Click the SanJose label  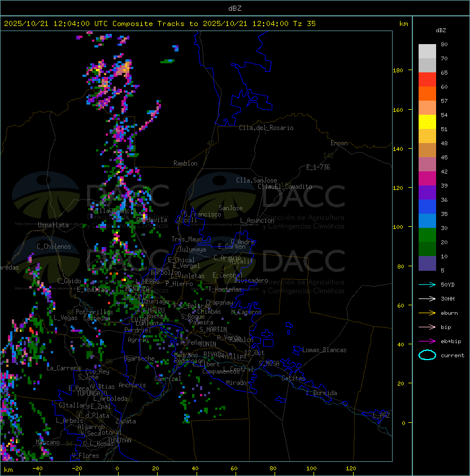click(230, 208)
